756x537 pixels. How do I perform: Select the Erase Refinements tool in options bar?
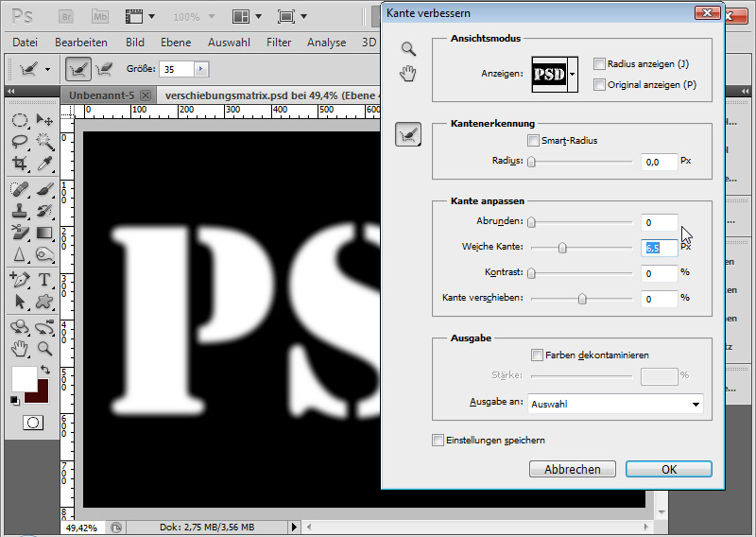point(104,69)
